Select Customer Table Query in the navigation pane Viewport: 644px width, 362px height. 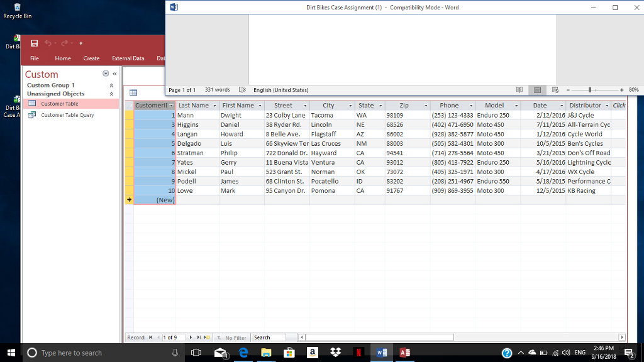click(71, 116)
